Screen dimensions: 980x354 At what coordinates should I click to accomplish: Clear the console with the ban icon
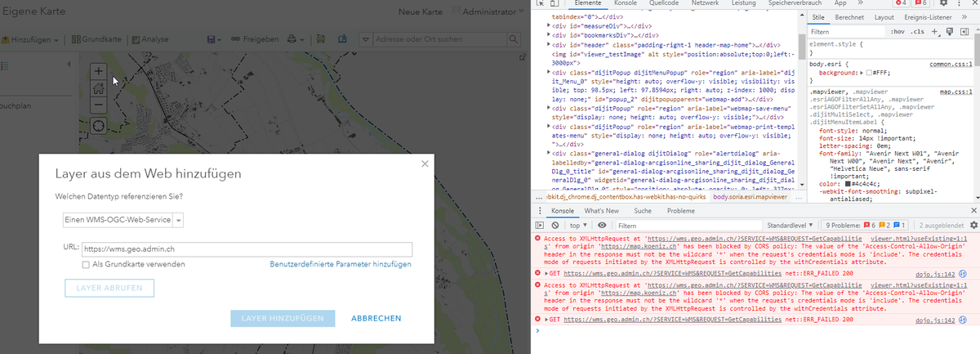(x=555, y=225)
